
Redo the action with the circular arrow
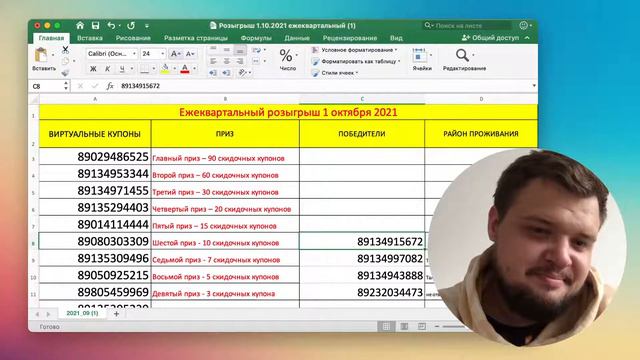(131, 25)
